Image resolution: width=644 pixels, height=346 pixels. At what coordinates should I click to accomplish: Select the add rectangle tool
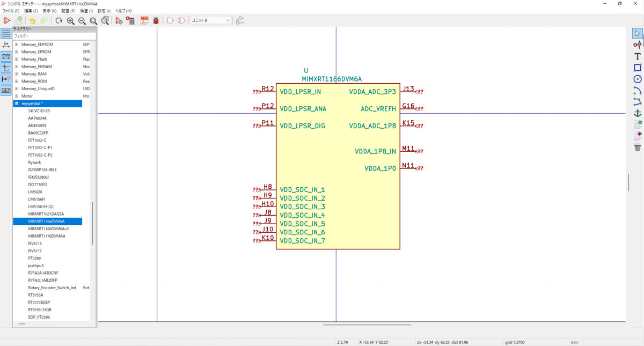(638, 68)
